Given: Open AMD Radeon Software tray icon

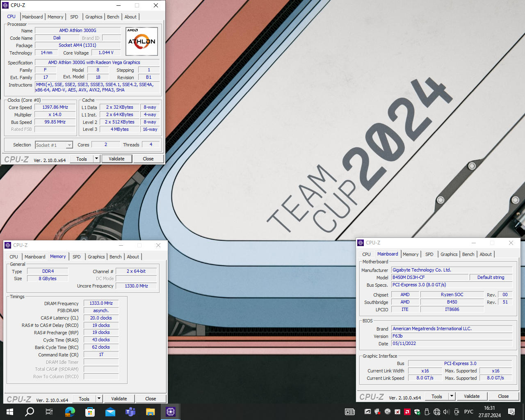Looking at the screenshot, I should pyautogui.click(x=407, y=412).
